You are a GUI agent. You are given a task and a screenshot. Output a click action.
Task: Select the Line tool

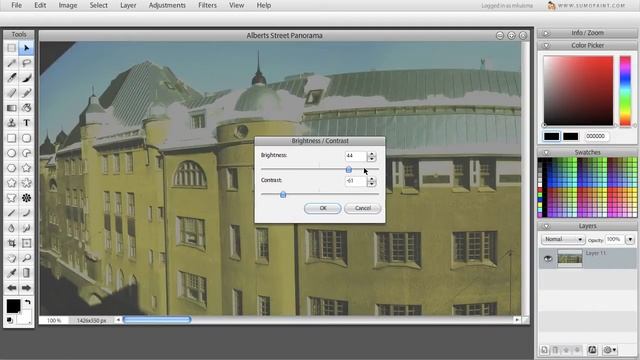point(11,213)
